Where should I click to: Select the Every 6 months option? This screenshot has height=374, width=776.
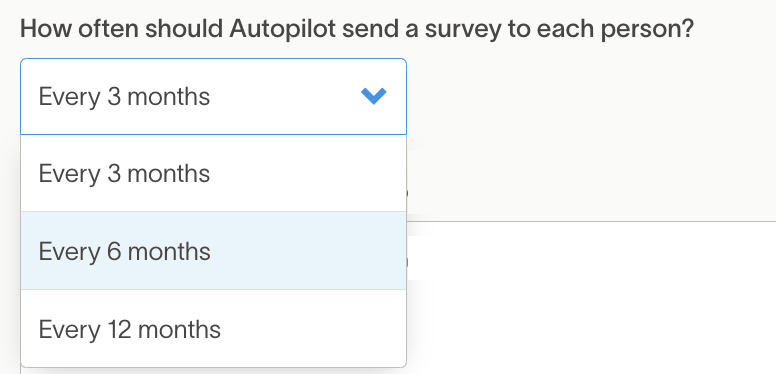click(x=213, y=251)
